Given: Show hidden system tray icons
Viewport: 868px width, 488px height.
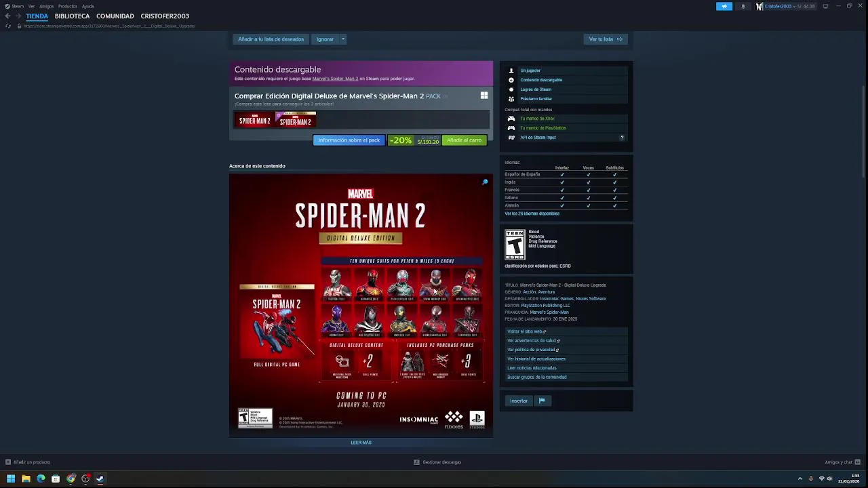Looking at the screenshot, I should coord(800,479).
